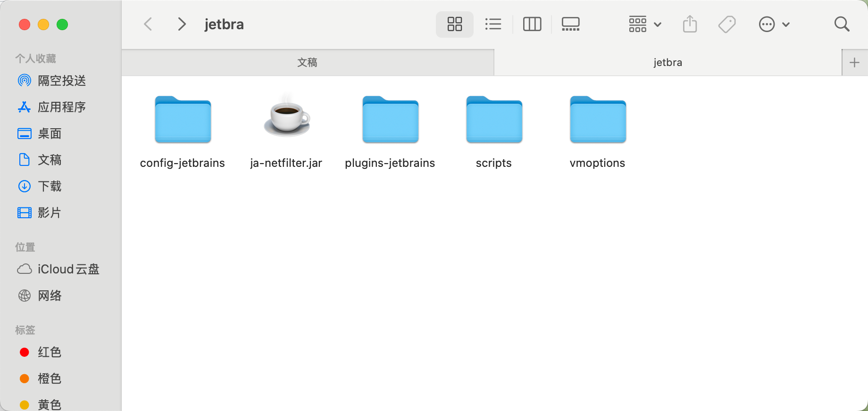
Task: Click the vmoptions folder
Action: point(598,120)
